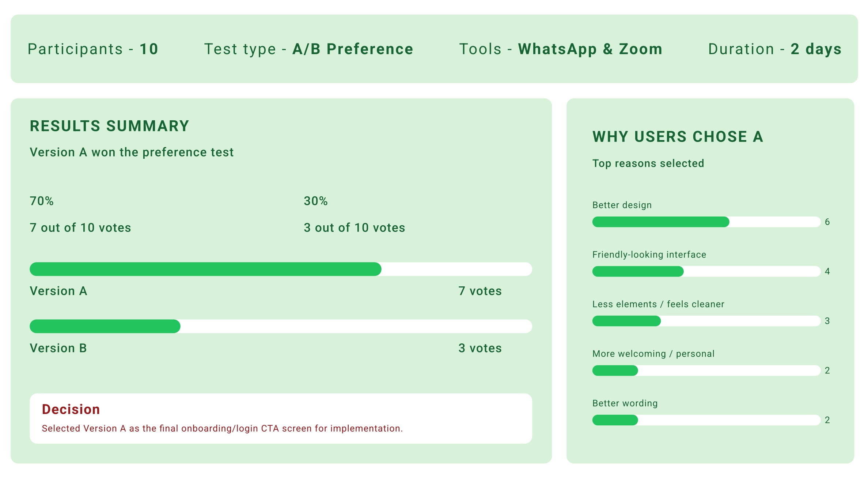This screenshot has height=478, width=868.
Task: Click the Version B vote progress bar
Action: click(x=280, y=326)
